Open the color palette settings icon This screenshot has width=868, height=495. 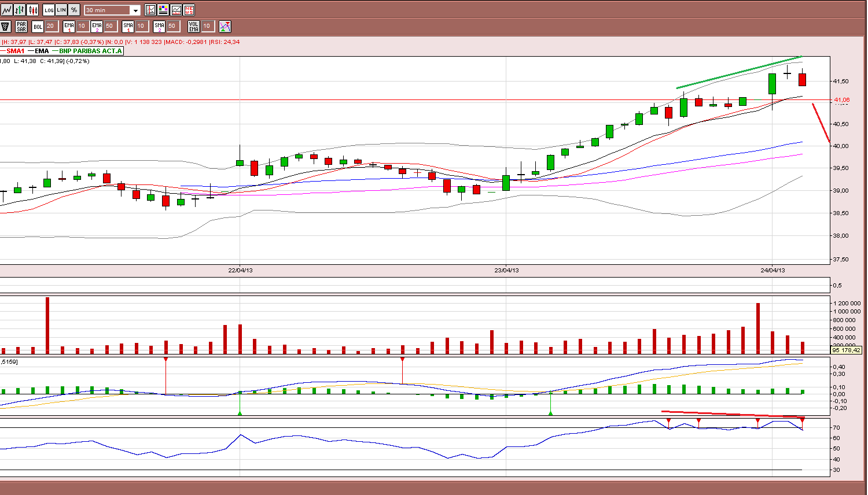[163, 10]
